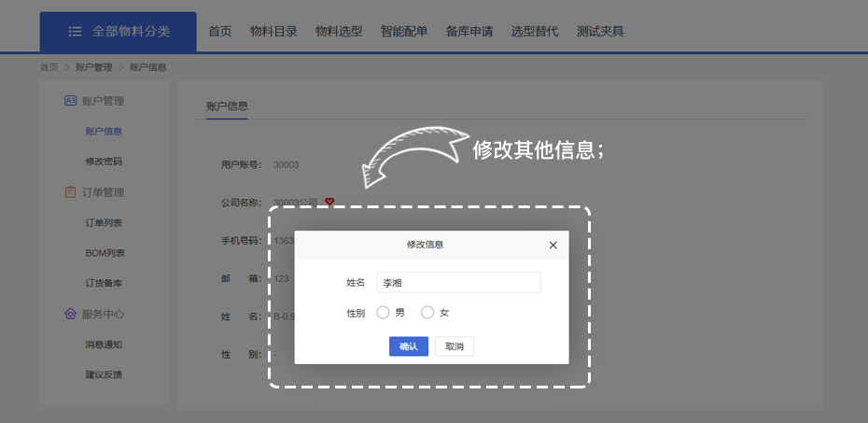Select the 男 radio button

click(x=383, y=313)
